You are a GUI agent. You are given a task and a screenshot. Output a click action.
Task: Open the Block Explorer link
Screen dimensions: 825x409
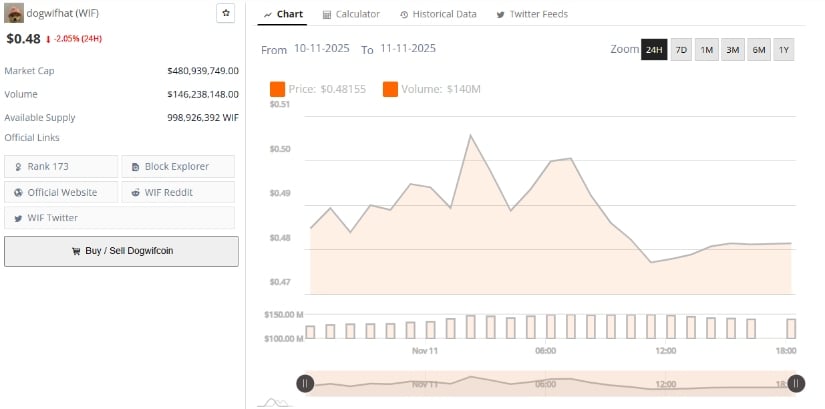pyautogui.click(x=178, y=167)
